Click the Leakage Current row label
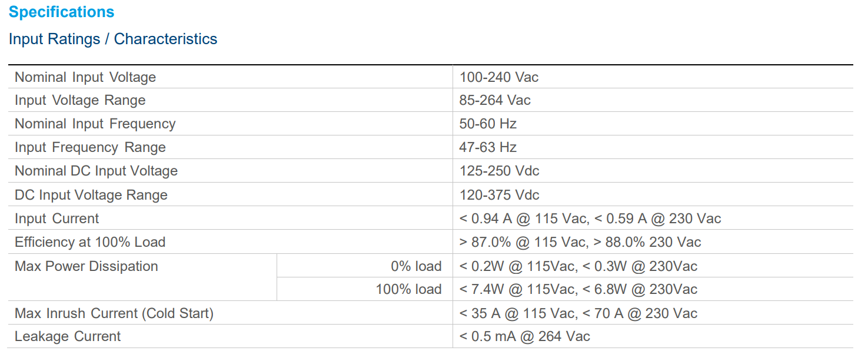The width and height of the screenshot is (868, 354). [68, 337]
